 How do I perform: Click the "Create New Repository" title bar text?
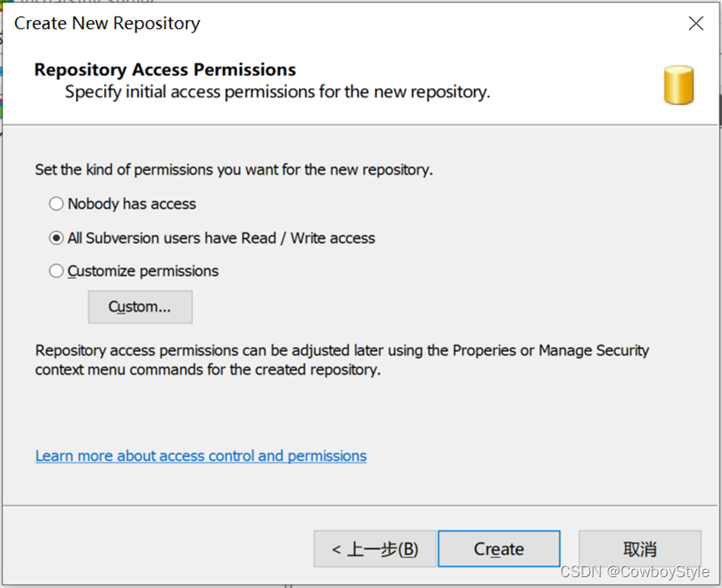click(x=107, y=23)
